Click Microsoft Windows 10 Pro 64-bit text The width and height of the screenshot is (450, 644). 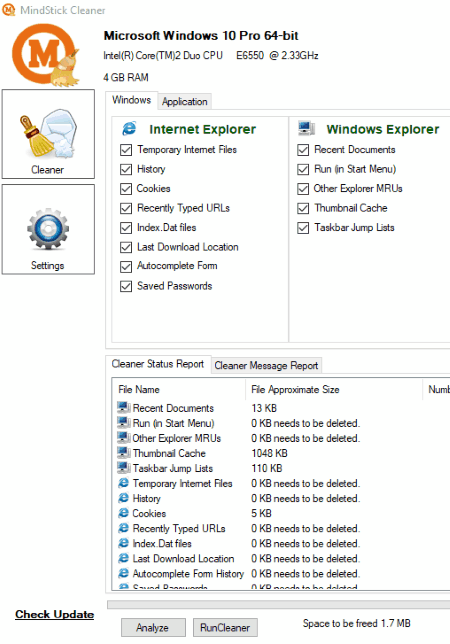click(201, 36)
